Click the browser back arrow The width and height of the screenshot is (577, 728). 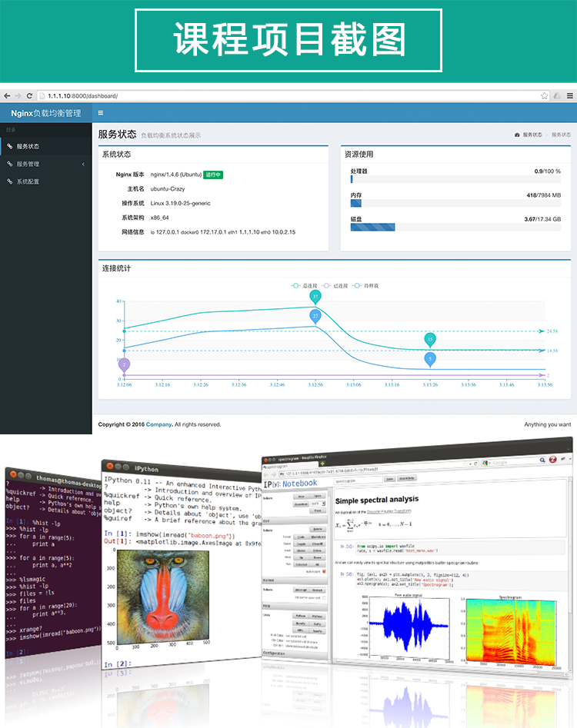7,95
